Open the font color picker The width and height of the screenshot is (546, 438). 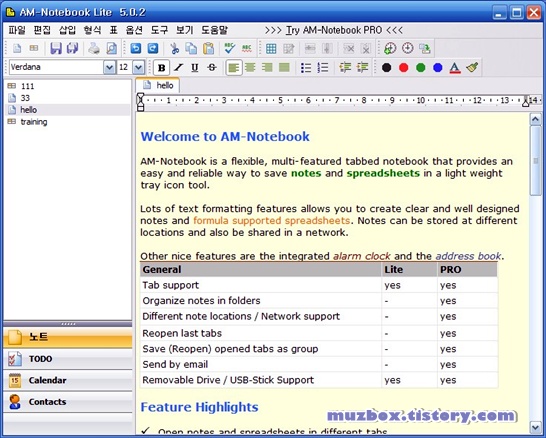pyautogui.click(x=455, y=68)
